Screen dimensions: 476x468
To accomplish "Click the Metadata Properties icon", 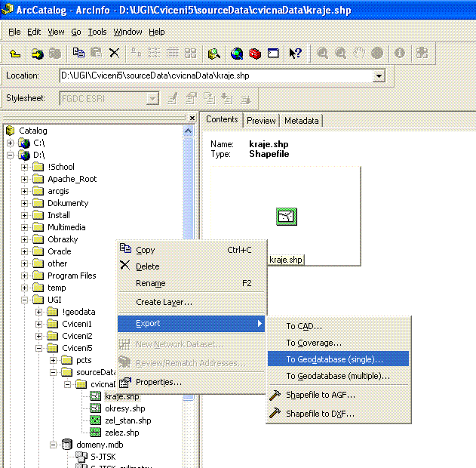I will point(191,98).
